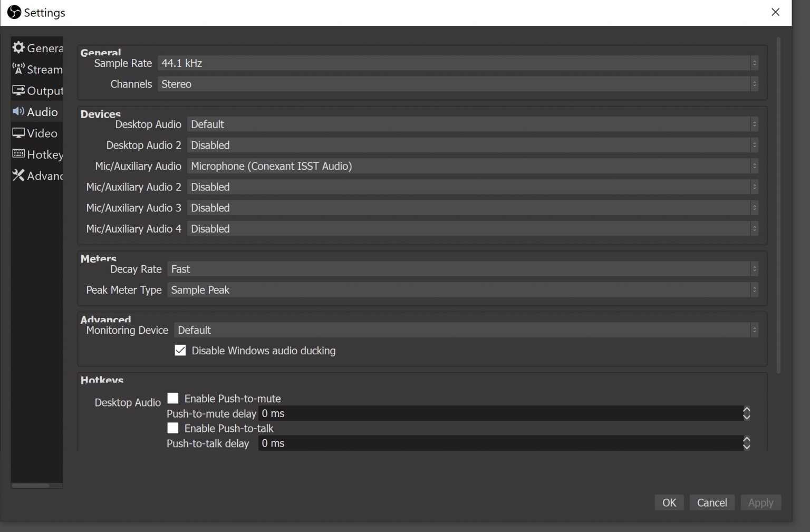Enable Push-to-mute for Desktop Audio
The image size is (810, 532).
click(x=173, y=398)
